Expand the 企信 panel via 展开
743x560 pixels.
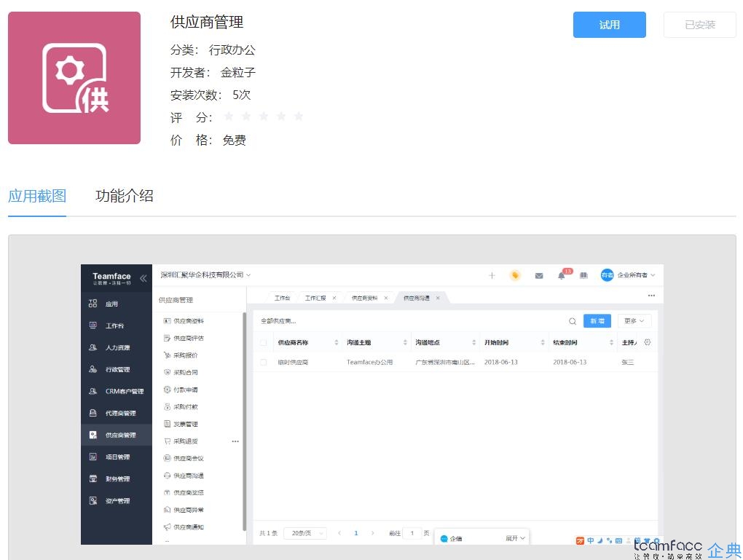(x=515, y=538)
